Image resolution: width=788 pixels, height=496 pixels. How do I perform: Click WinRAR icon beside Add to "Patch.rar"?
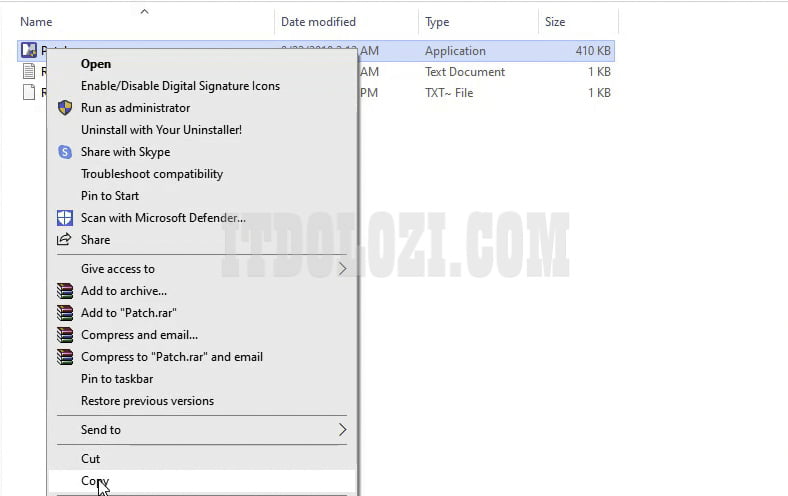(65, 313)
